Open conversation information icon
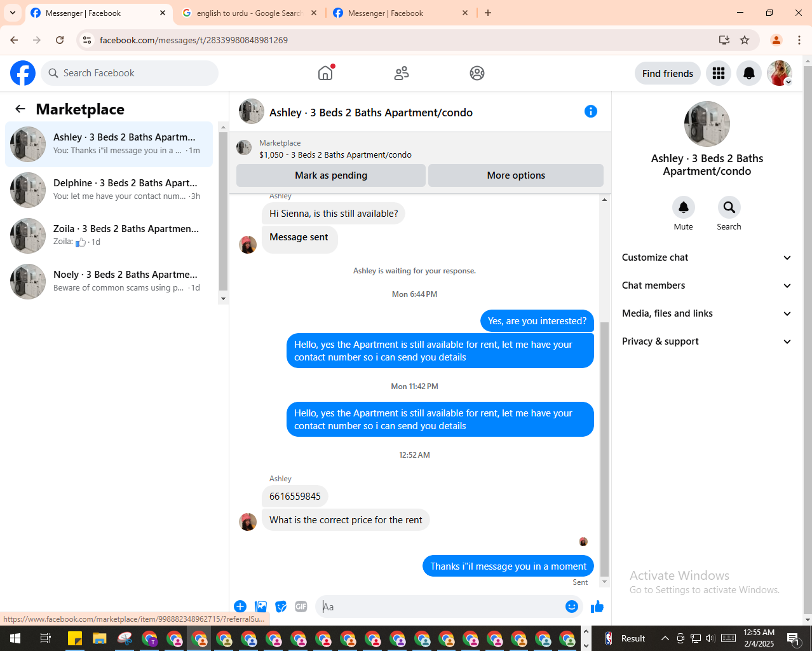This screenshot has width=812, height=651. click(x=591, y=111)
